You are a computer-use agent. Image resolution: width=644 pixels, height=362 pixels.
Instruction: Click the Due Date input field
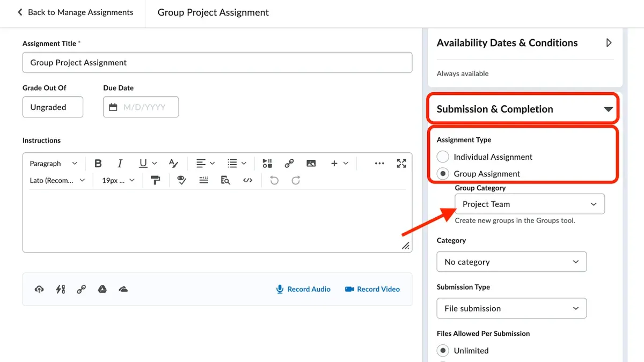pyautogui.click(x=141, y=107)
